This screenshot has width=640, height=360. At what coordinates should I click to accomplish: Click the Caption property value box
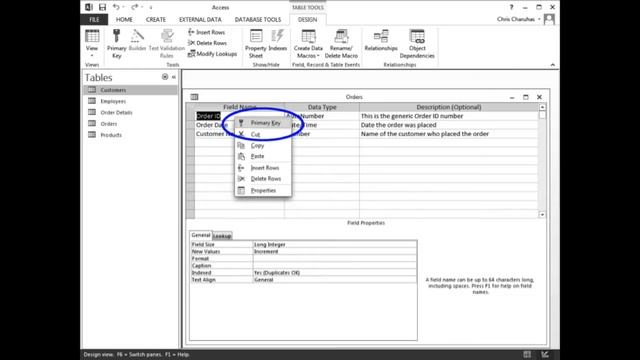click(x=335, y=266)
